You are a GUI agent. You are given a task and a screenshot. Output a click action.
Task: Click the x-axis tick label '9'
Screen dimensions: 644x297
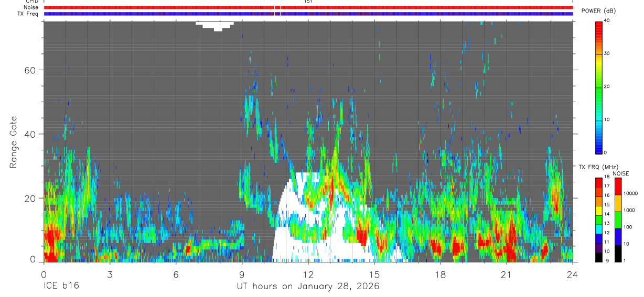242,274
